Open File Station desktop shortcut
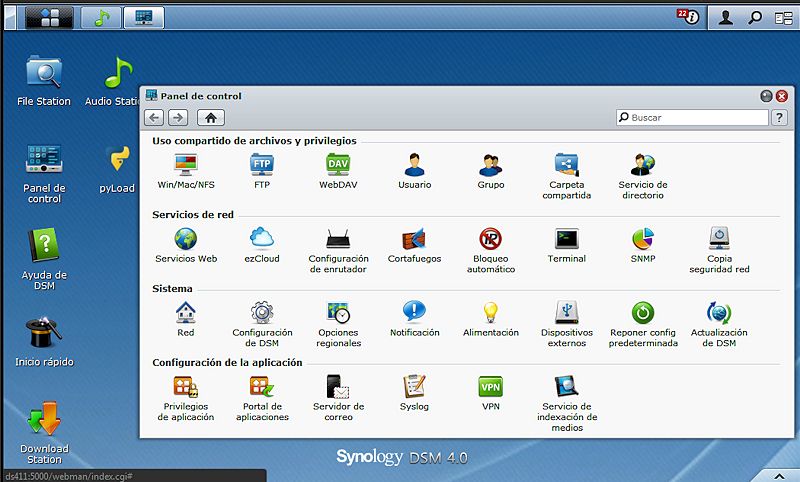The width and height of the screenshot is (800, 482). (44, 81)
